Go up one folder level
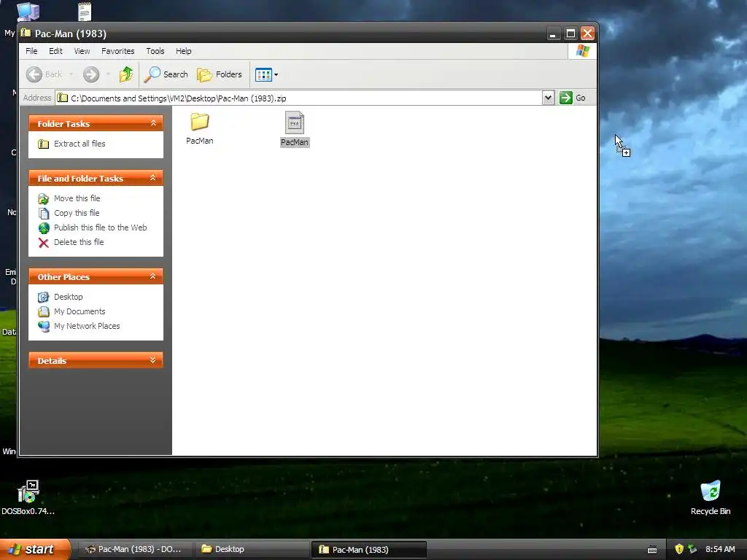 tap(126, 74)
